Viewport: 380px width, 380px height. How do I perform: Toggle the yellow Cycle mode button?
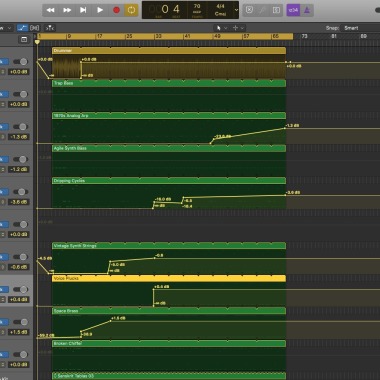coord(131,10)
